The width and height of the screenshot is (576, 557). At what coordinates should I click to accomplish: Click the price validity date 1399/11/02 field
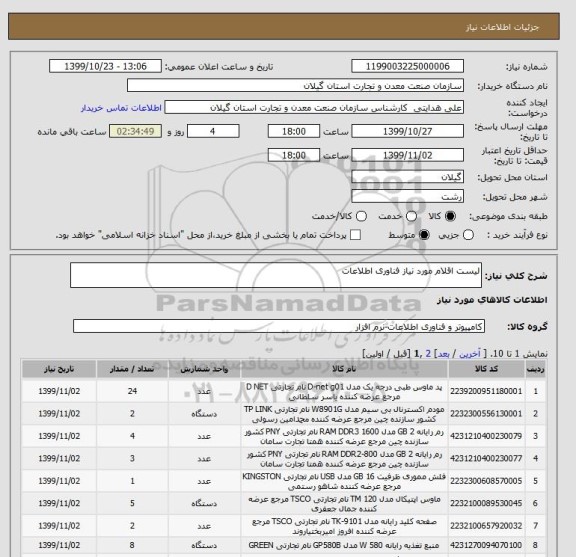(x=407, y=155)
